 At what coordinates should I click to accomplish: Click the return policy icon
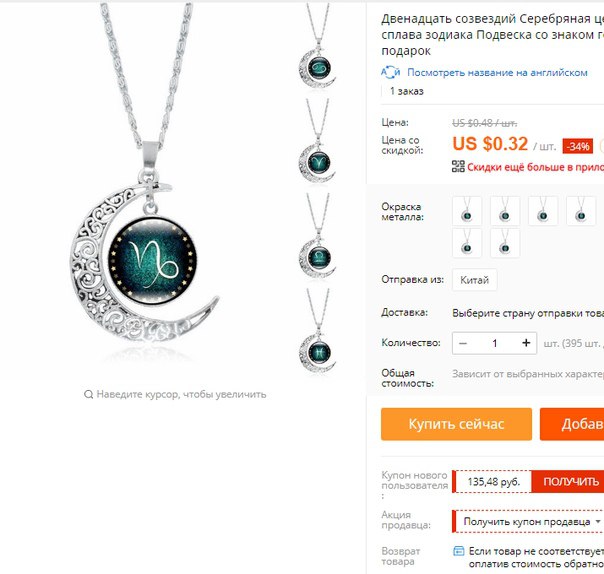click(x=458, y=551)
